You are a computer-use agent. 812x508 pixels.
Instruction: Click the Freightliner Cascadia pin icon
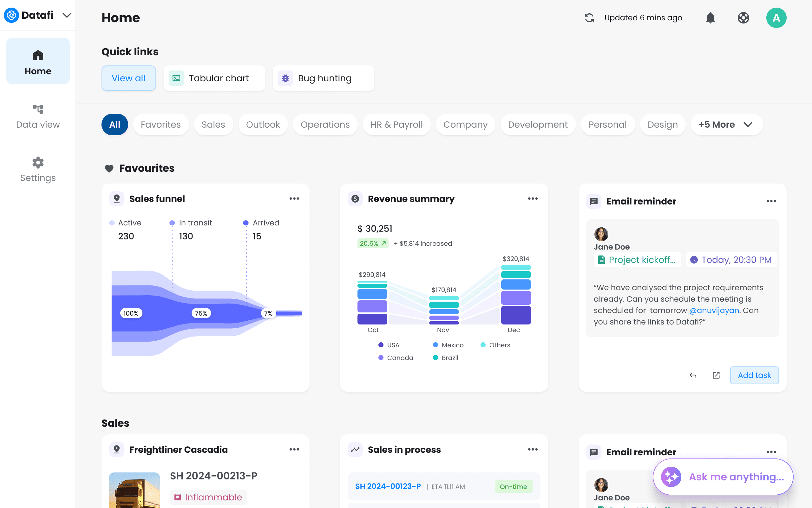tap(117, 450)
